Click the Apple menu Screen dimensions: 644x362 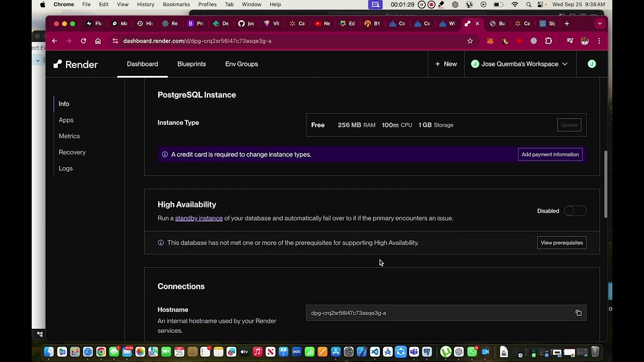point(43,5)
